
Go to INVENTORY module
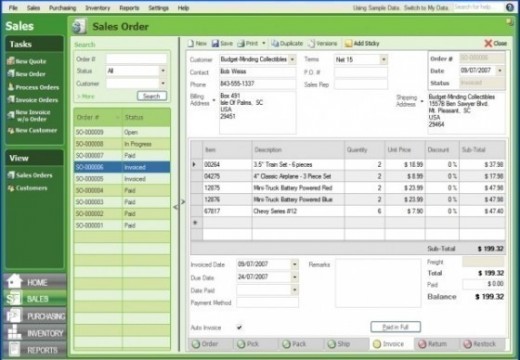point(35,333)
